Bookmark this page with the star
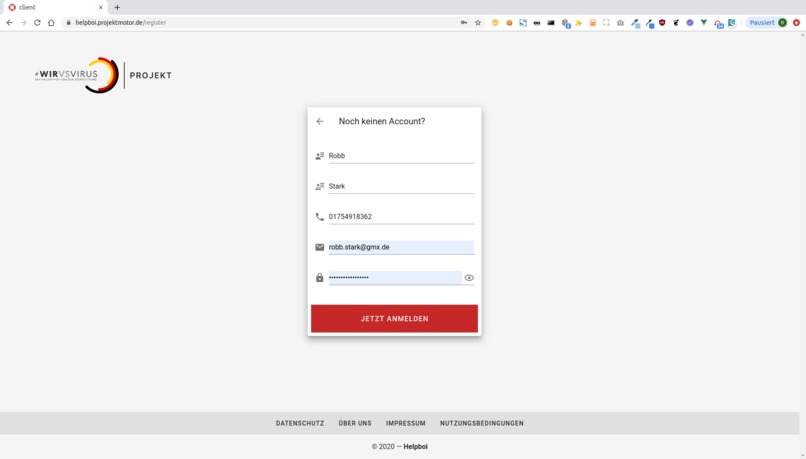Viewport: 806px width, 459px height. pyautogui.click(x=478, y=23)
